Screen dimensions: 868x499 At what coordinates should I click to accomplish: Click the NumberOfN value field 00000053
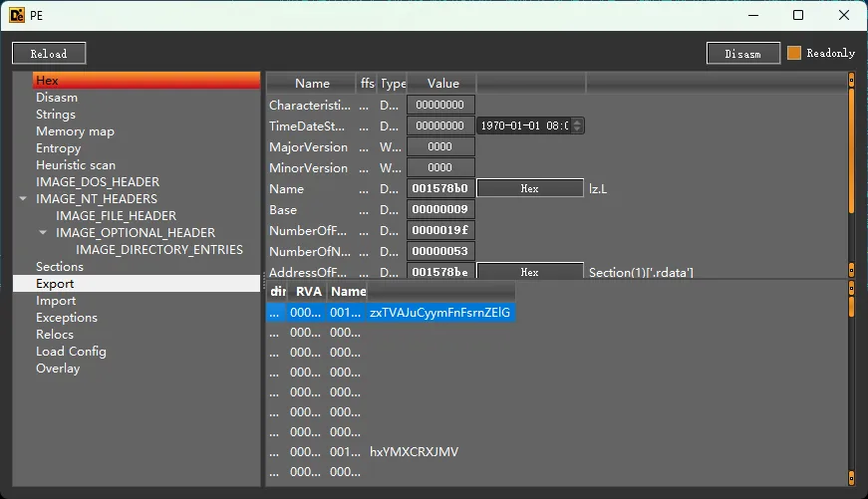(440, 251)
